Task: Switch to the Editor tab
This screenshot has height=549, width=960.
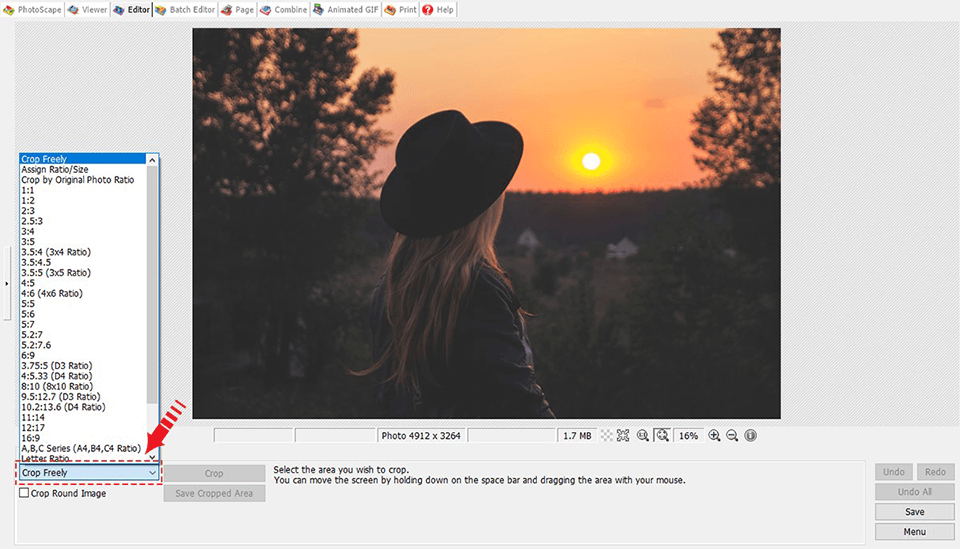Action: (x=132, y=10)
